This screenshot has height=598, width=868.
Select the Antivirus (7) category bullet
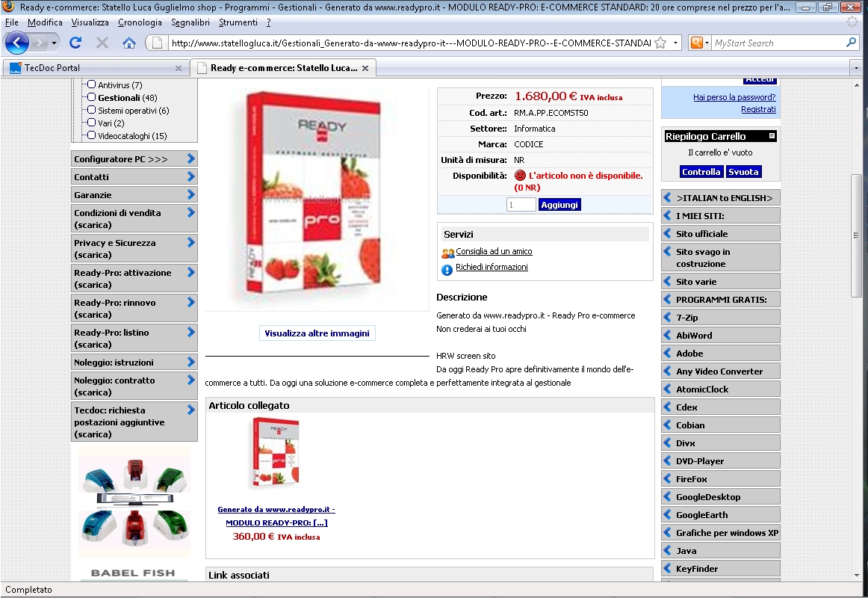(x=91, y=84)
